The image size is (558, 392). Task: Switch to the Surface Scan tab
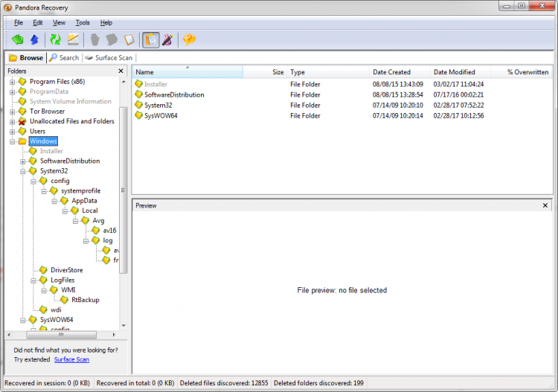(x=109, y=57)
